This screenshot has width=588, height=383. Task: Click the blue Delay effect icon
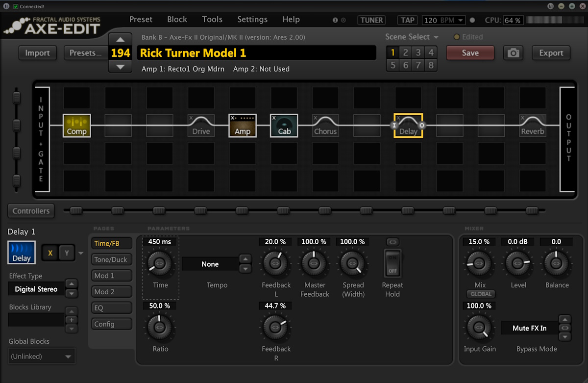pyautogui.click(x=22, y=253)
